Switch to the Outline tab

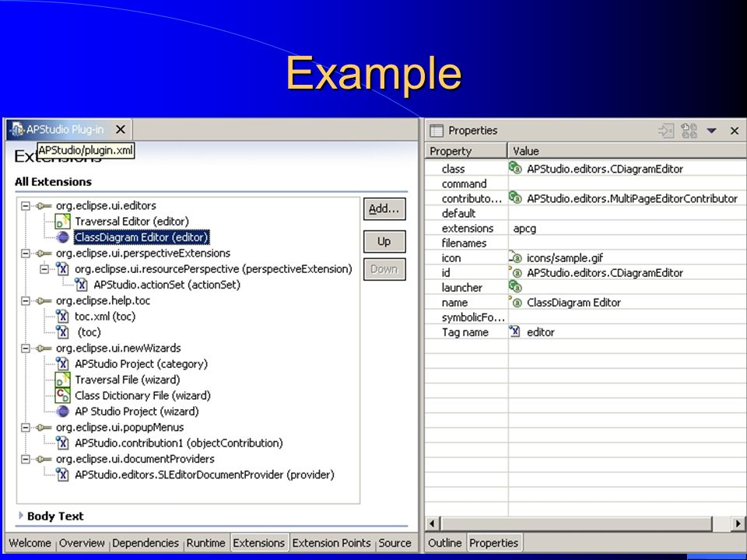click(445, 543)
